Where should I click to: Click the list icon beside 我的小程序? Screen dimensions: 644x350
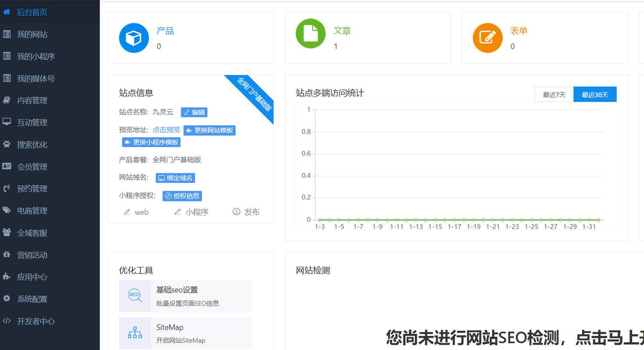coord(7,56)
